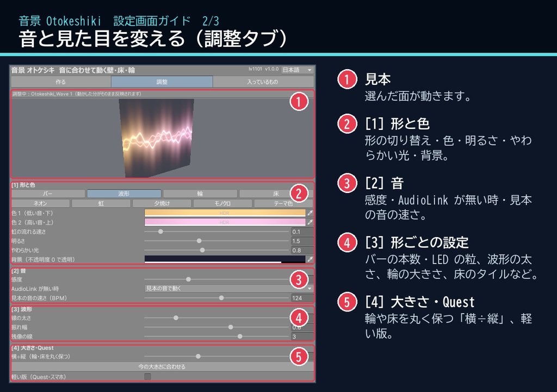Apply the ネオン color preset
The width and height of the screenshot is (557, 392).
(40, 203)
